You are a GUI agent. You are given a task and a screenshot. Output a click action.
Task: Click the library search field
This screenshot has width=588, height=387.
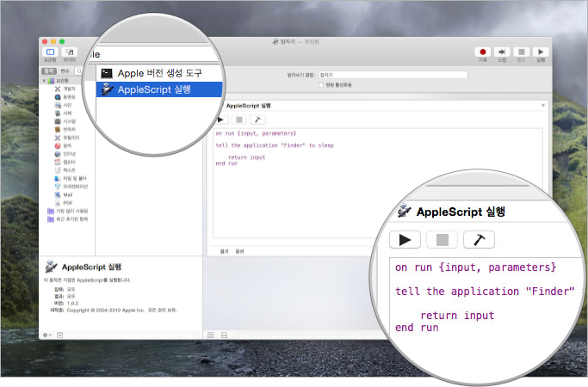pos(79,71)
